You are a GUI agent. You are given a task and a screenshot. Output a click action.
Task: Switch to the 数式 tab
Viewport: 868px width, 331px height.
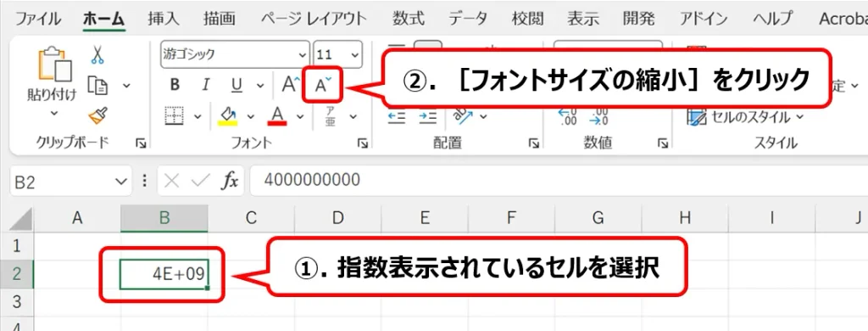[409, 19]
